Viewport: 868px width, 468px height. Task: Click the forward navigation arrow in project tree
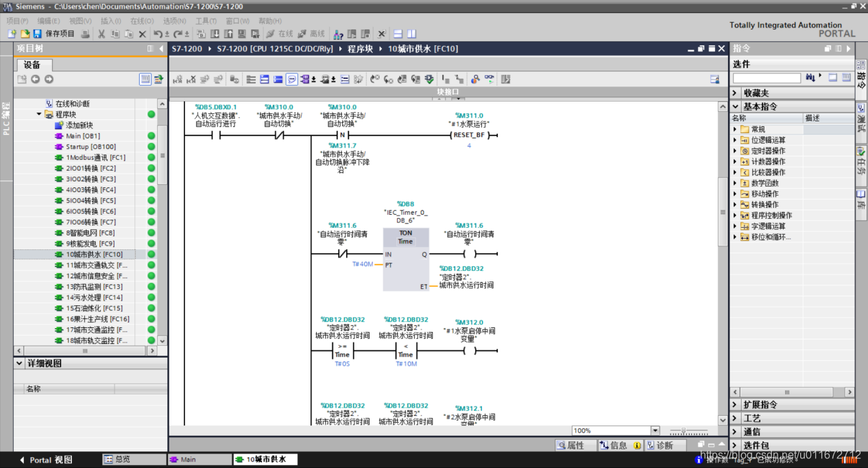[x=49, y=79]
